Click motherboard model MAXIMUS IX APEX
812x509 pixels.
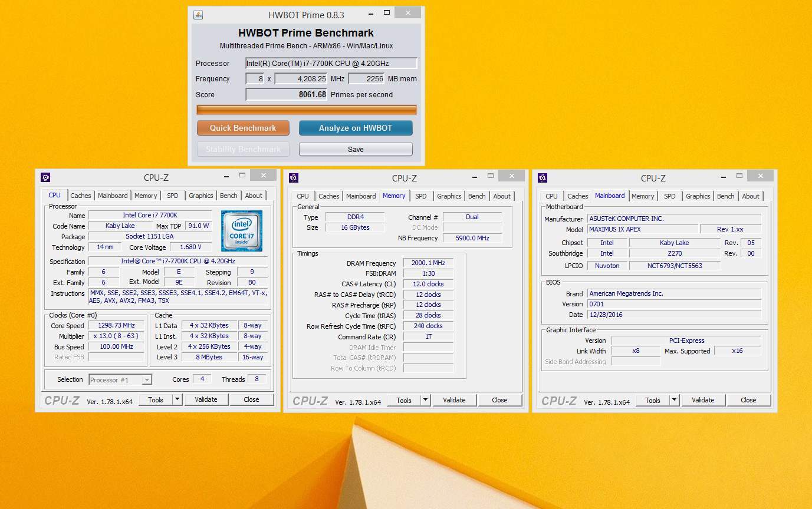pyautogui.click(x=643, y=229)
